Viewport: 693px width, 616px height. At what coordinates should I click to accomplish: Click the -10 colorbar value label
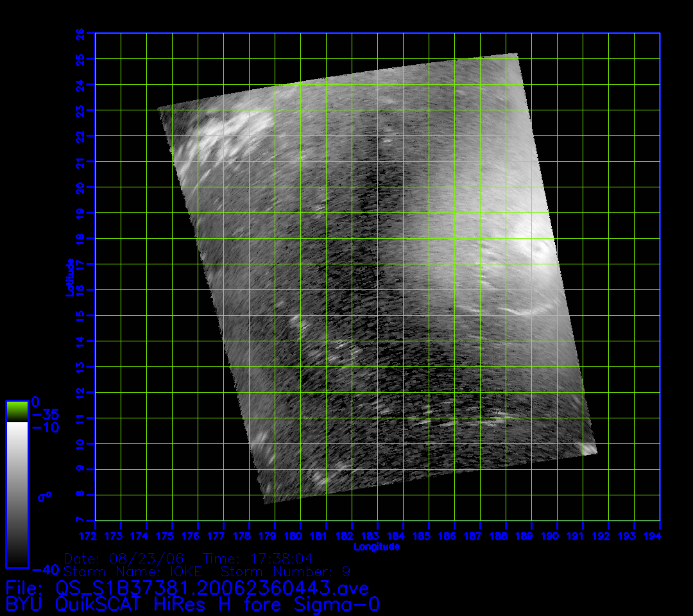(x=45, y=427)
